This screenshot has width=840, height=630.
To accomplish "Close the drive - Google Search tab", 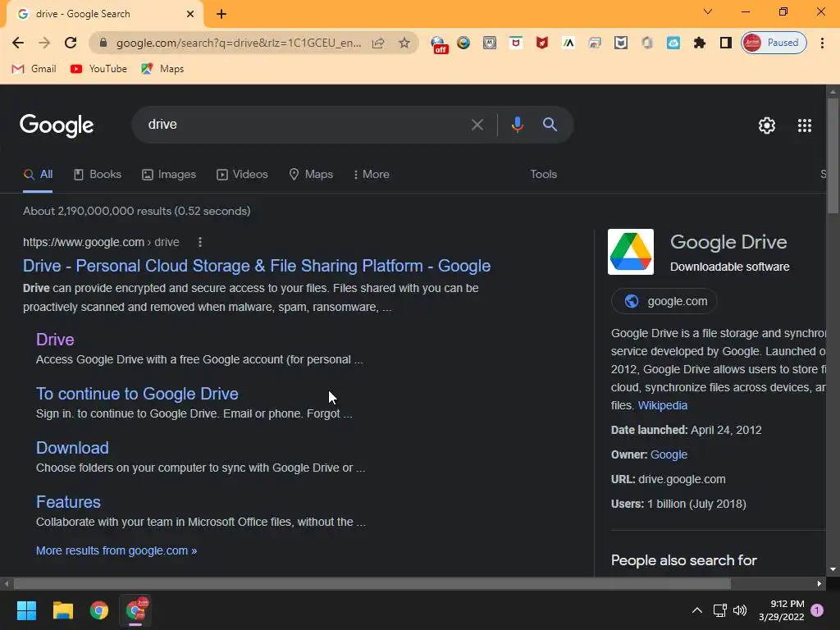I will tap(189, 14).
